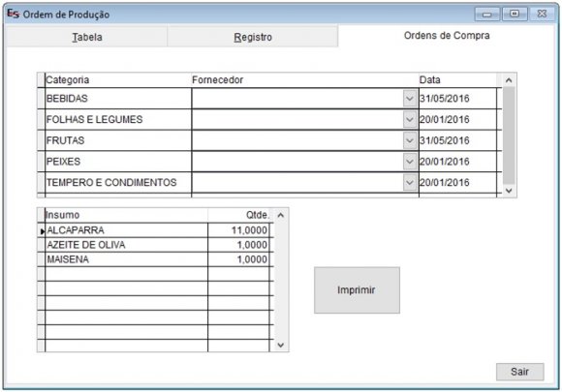The width and height of the screenshot is (562, 392).
Task: Click quantity 1,0000 for AZEITE DE OLIVA
Action: point(238,245)
